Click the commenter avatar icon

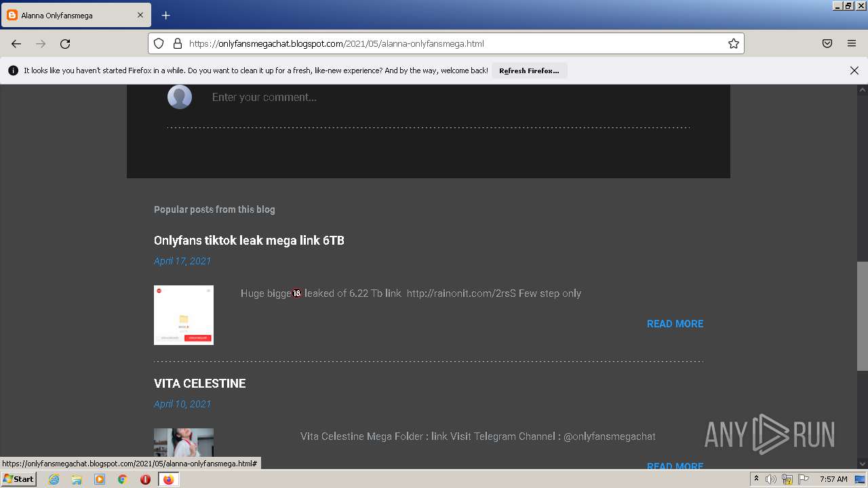click(x=180, y=97)
